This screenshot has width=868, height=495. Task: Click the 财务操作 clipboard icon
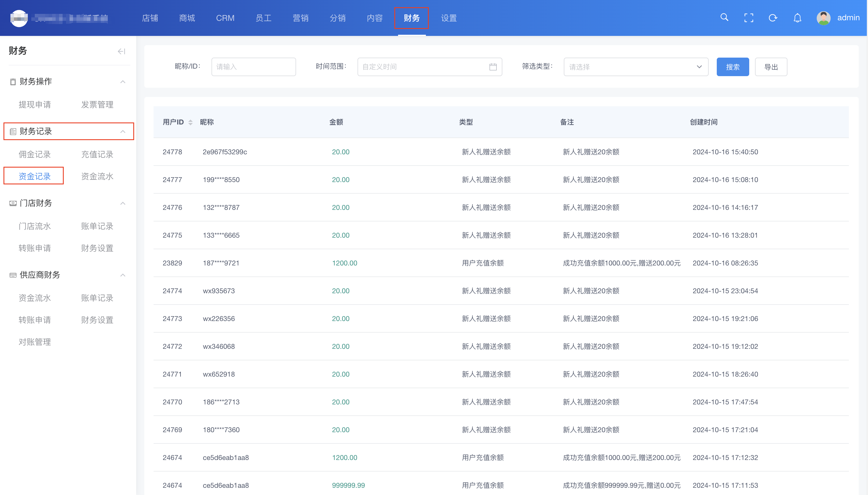pos(13,82)
